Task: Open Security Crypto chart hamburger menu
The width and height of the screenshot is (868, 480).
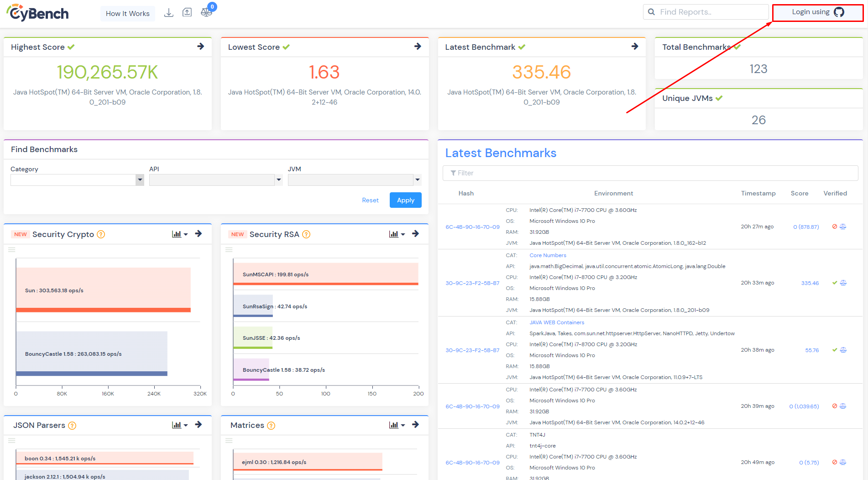Action: (x=12, y=249)
